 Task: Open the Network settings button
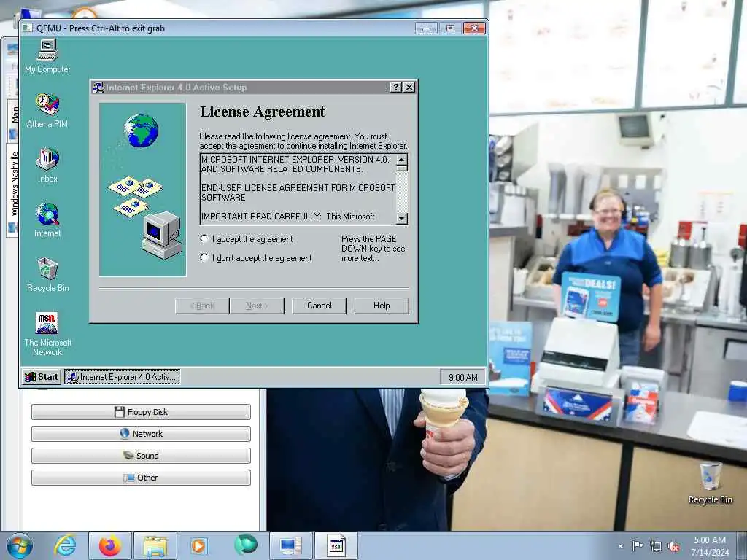coord(141,434)
